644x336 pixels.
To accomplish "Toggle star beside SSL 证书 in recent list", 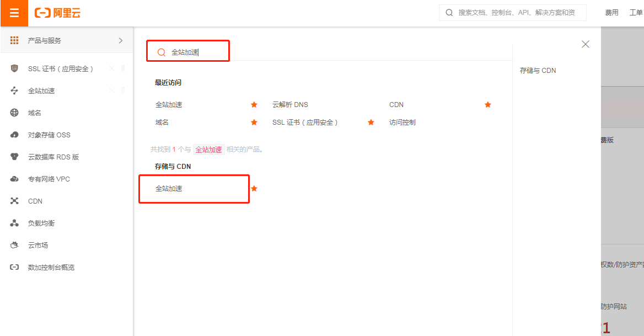I will click(371, 122).
